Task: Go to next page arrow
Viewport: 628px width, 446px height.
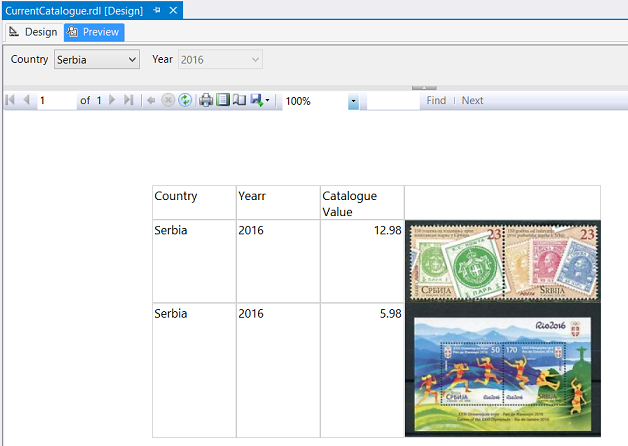Action: click(112, 100)
